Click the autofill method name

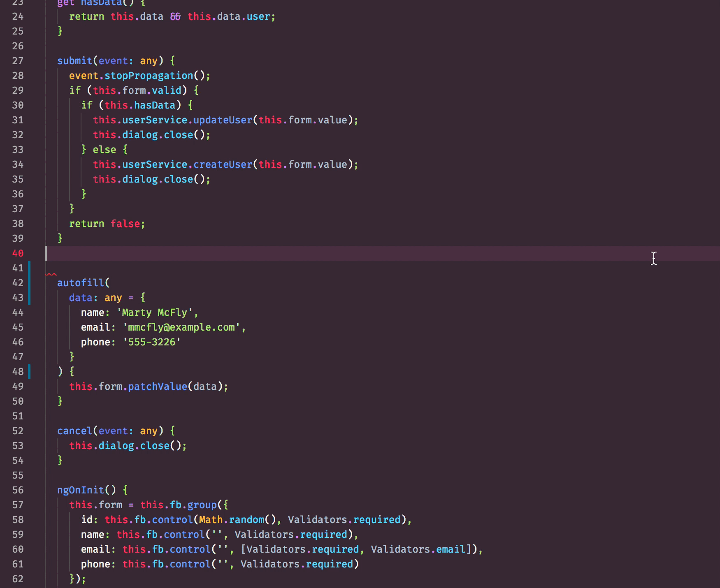tap(81, 283)
